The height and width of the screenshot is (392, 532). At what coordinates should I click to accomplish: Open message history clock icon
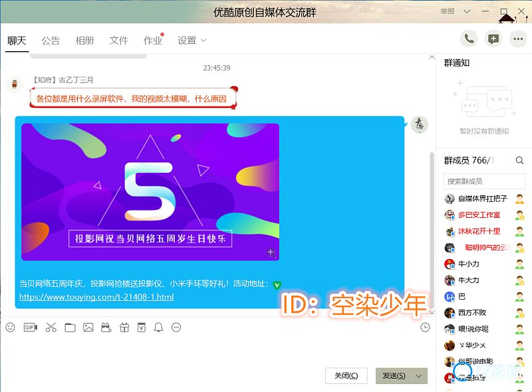(425, 328)
